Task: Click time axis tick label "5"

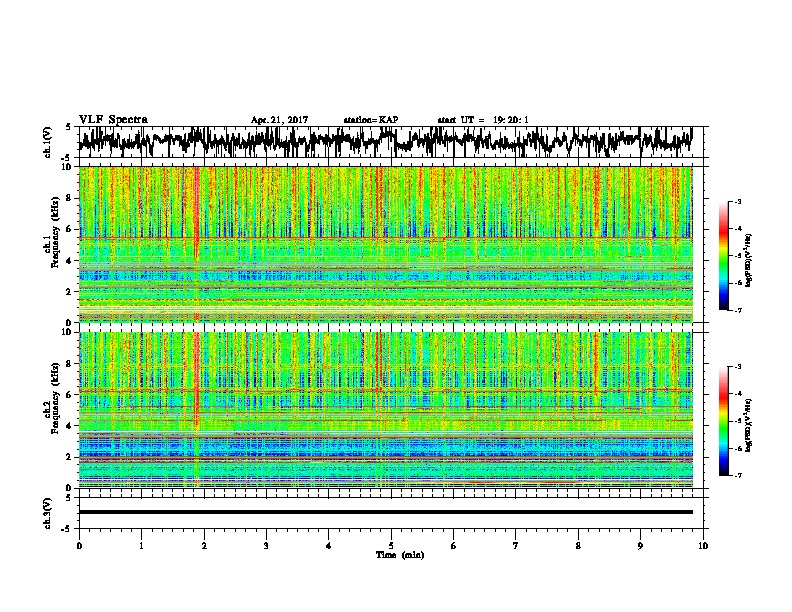Action: [391, 545]
